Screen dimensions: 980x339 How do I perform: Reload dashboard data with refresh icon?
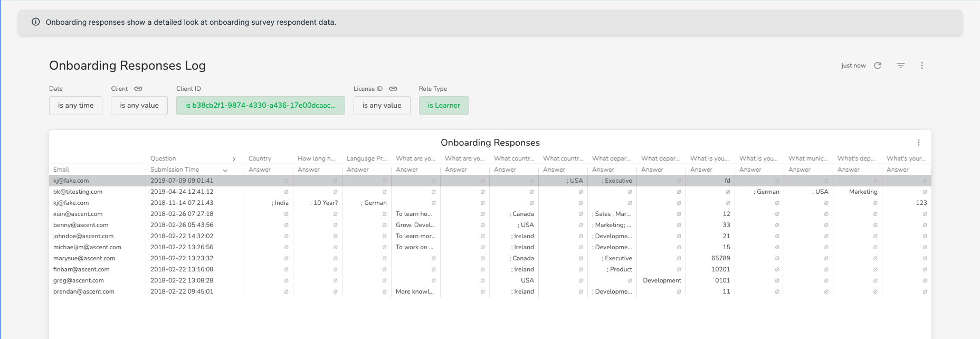pos(878,65)
